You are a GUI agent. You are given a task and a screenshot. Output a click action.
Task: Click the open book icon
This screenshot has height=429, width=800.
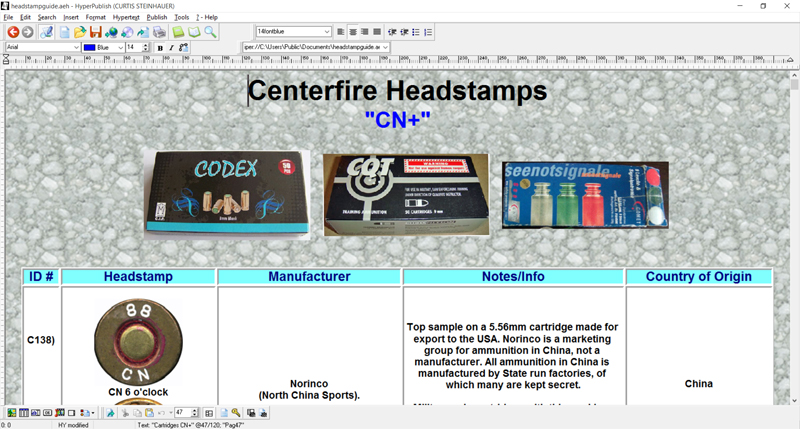pyautogui.click(x=194, y=32)
